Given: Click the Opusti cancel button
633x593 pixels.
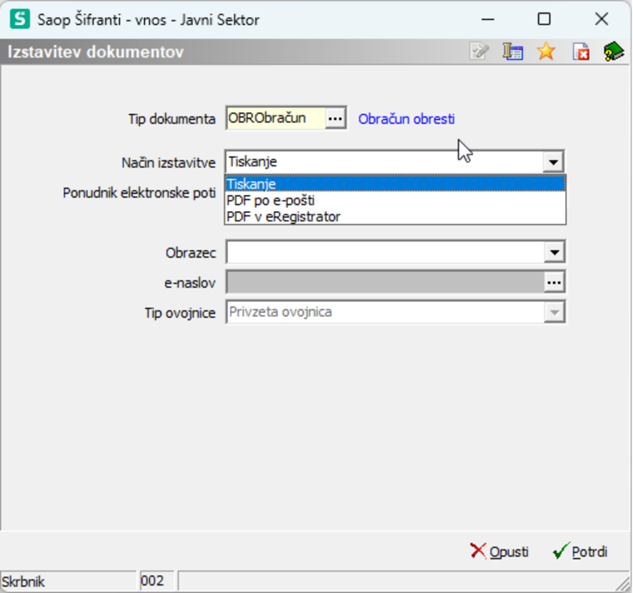Looking at the screenshot, I should (500, 551).
